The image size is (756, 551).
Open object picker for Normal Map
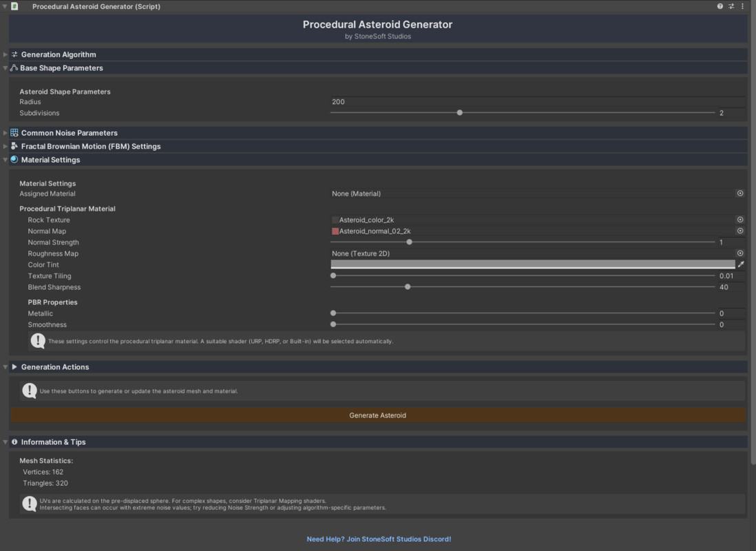click(740, 231)
